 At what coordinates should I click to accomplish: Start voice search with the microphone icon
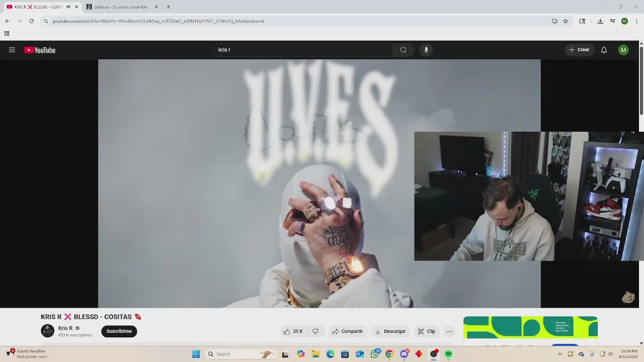tap(426, 50)
